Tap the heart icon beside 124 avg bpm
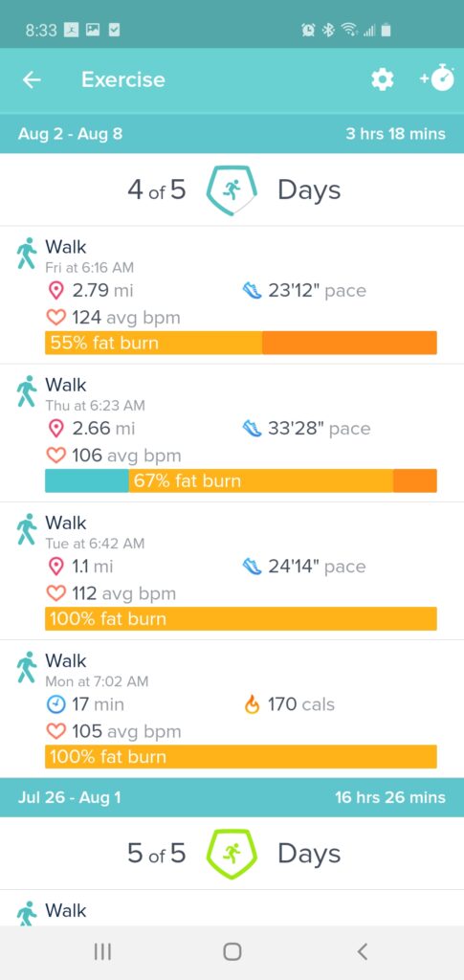 click(x=56, y=318)
